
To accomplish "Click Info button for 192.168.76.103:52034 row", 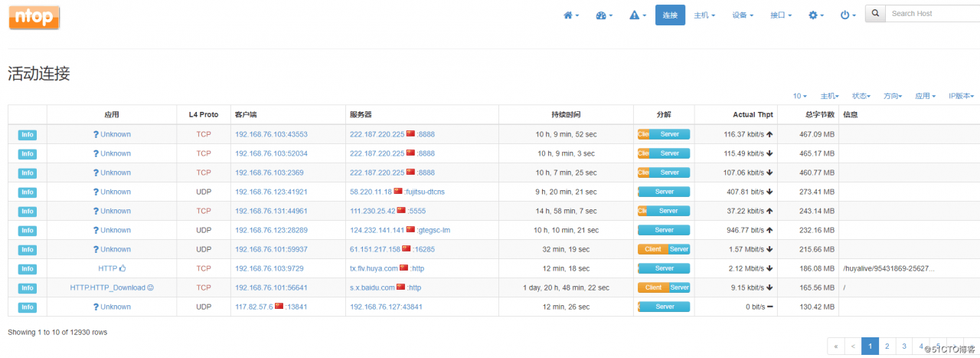I will (x=28, y=153).
